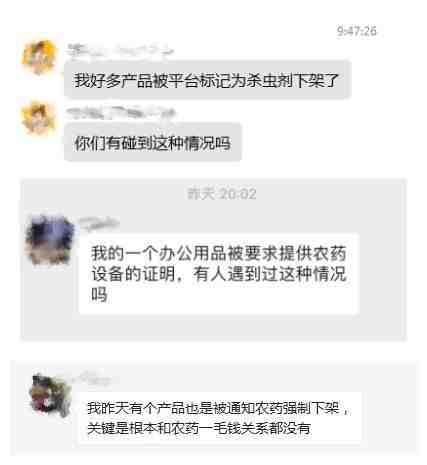Viewport: 427px width, 465px height.
Task: Click the trailing 吗 on the last line
Action: tap(99, 294)
